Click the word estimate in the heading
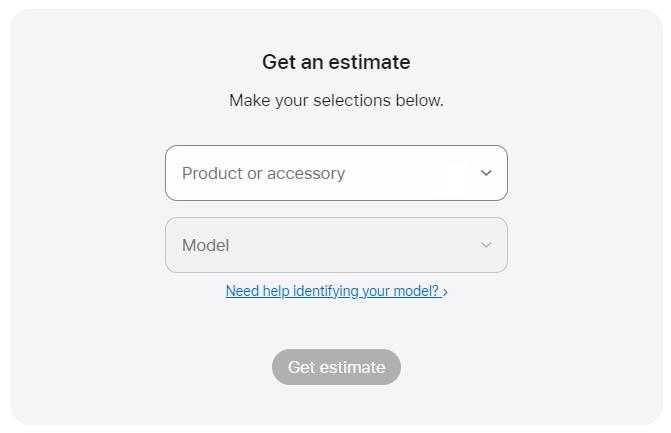 point(367,62)
